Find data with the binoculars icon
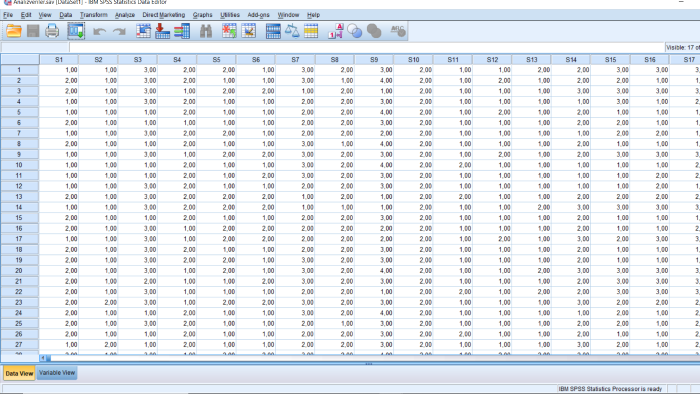This screenshot has height=394, width=700. 206,31
